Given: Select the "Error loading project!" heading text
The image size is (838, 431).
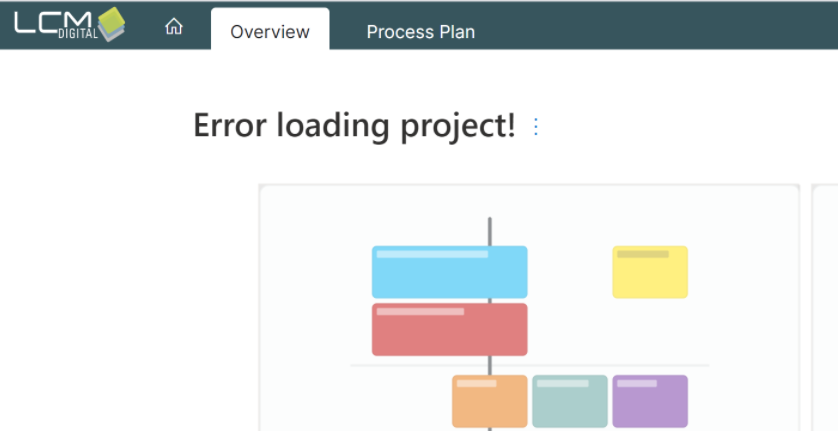Looking at the screenshot, I should tap(354, 126).
